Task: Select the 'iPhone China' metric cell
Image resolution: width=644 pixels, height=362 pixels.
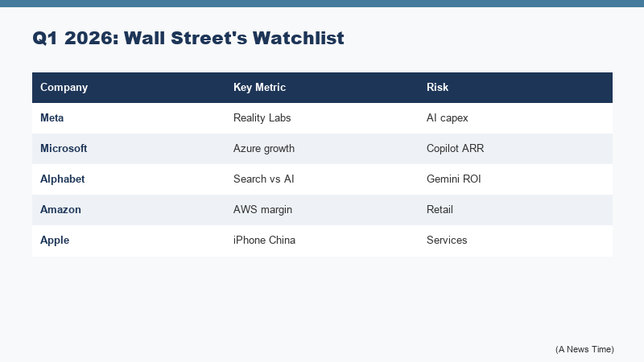Action: click(264, 241)
